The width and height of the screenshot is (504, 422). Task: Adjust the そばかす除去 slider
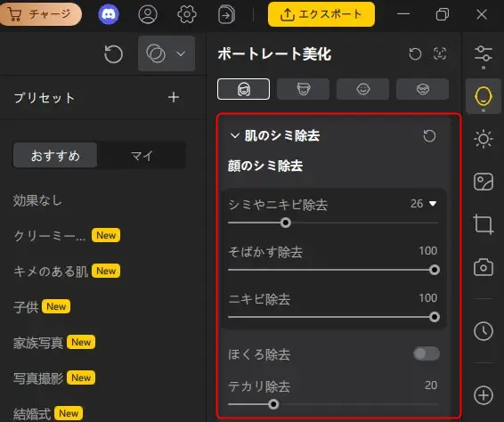(435, 270)
